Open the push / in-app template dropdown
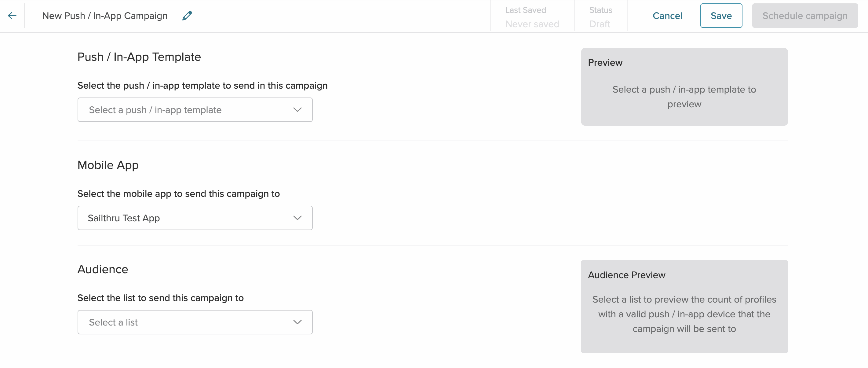 [195, 110]
